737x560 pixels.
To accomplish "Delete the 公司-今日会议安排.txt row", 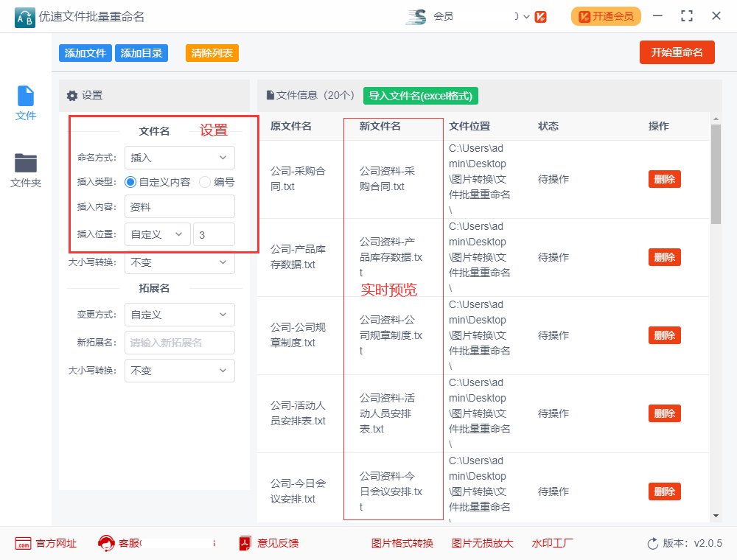I will 665,491.
